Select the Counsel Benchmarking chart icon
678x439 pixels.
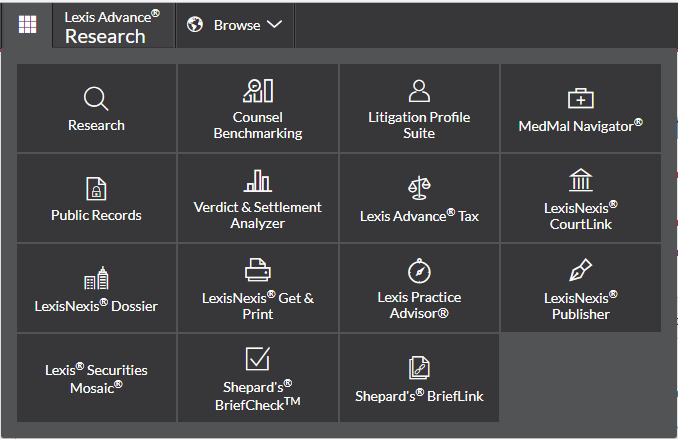point(258,91)
